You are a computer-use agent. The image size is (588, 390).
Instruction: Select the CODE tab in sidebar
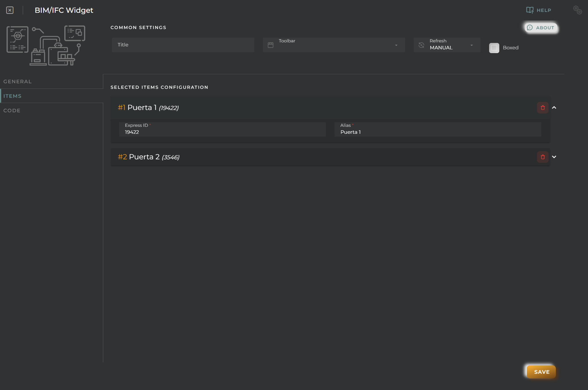pos(12,110)
